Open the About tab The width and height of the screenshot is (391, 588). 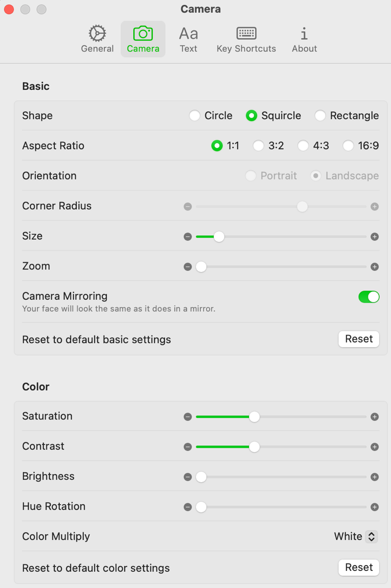[x=304, y=39]
